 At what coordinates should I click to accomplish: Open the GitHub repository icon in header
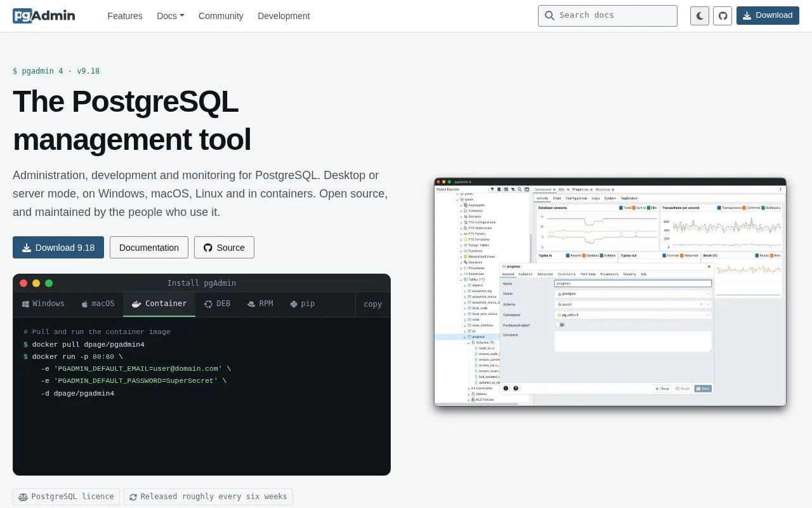pyautogui.click(x=723, y=16)
